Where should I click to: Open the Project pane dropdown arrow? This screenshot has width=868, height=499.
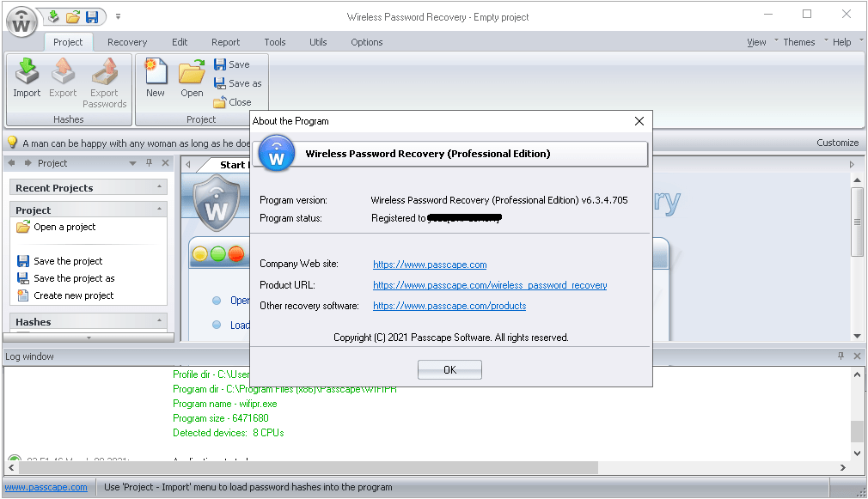tap(133, 163)
